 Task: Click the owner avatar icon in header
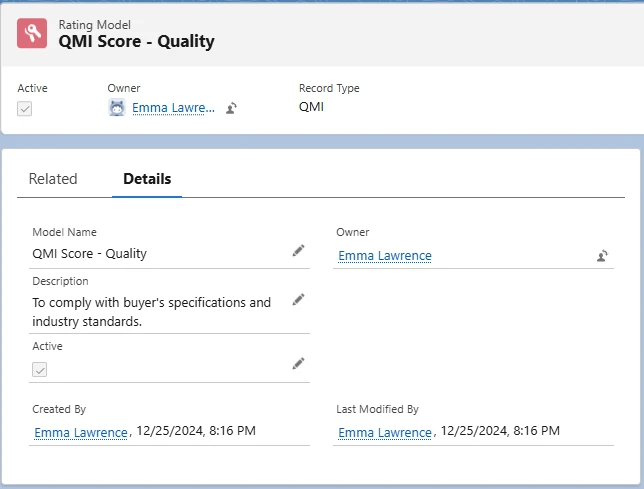pos(117,108)
